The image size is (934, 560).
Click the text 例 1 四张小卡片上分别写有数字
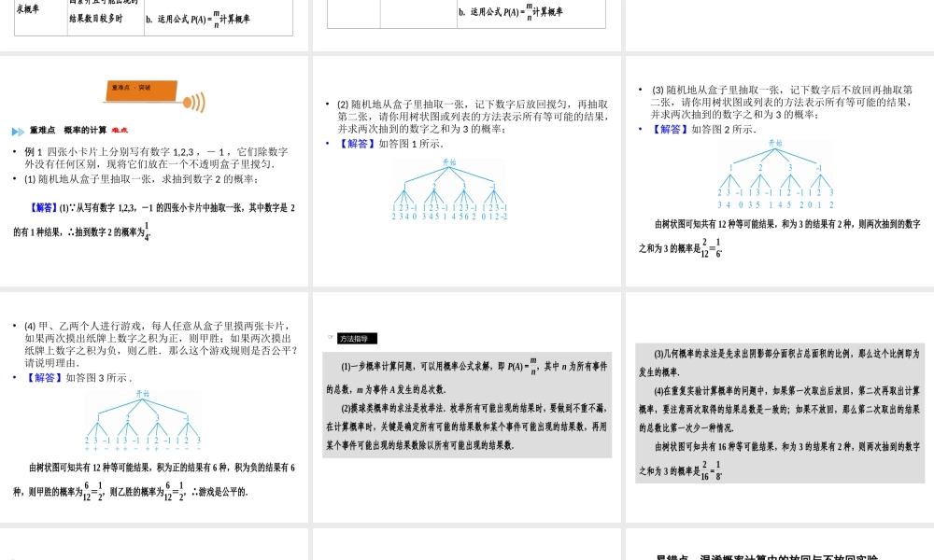[x=156, y=158]
